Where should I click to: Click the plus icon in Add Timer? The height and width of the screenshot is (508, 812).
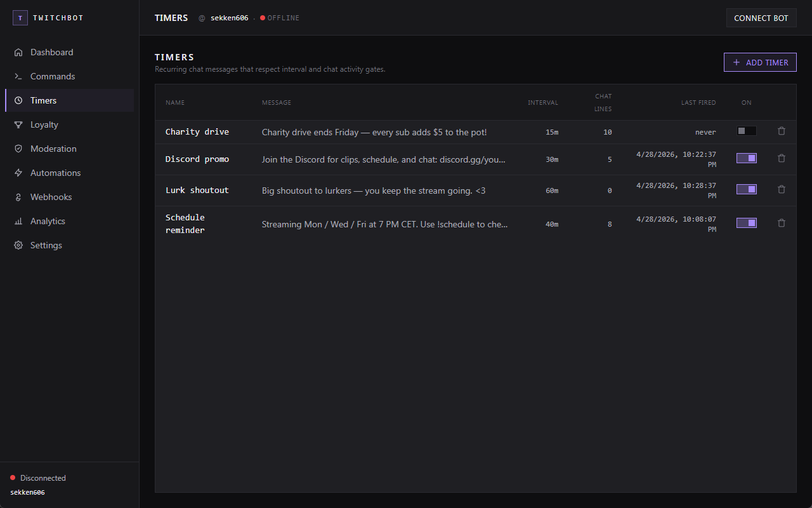[x=737, y=62]
